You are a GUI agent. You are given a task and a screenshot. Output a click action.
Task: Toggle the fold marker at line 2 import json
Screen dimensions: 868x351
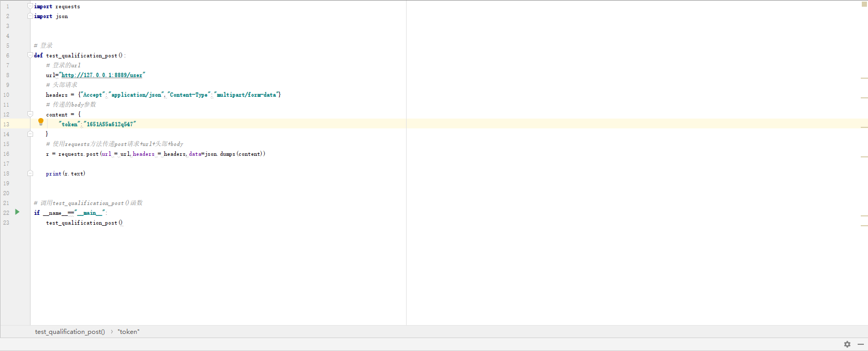[x=30, y=16]
